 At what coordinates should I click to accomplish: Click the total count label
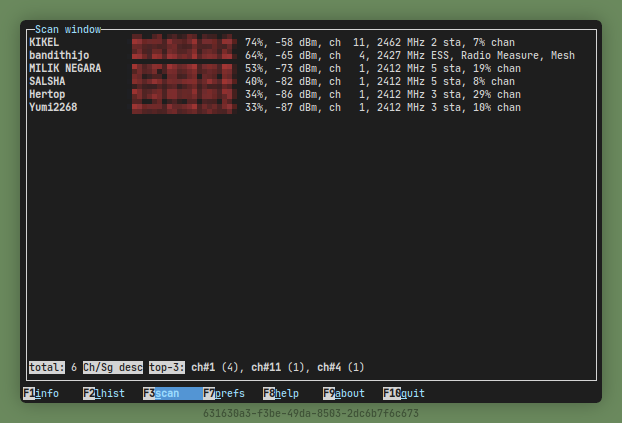(x=47, y=367)
